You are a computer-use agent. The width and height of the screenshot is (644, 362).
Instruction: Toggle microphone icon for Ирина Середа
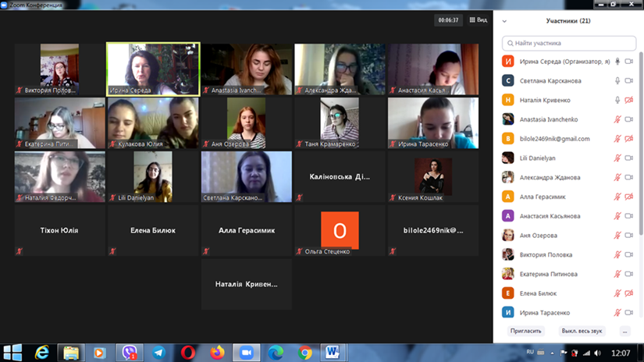[617, 62]
